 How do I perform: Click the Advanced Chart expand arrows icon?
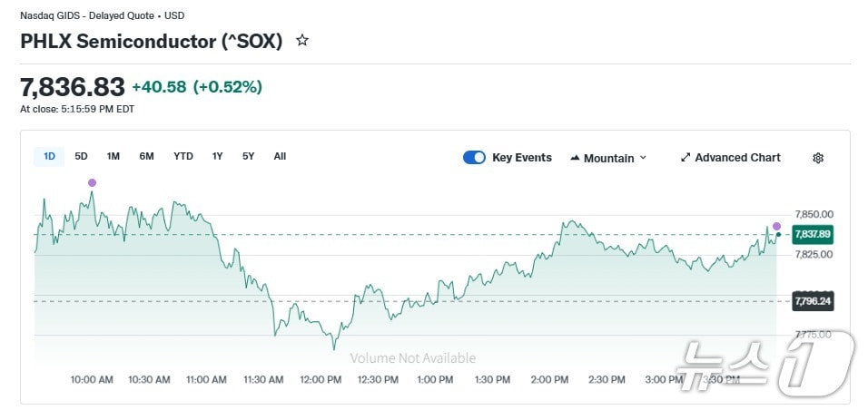(x=686, y=158)
